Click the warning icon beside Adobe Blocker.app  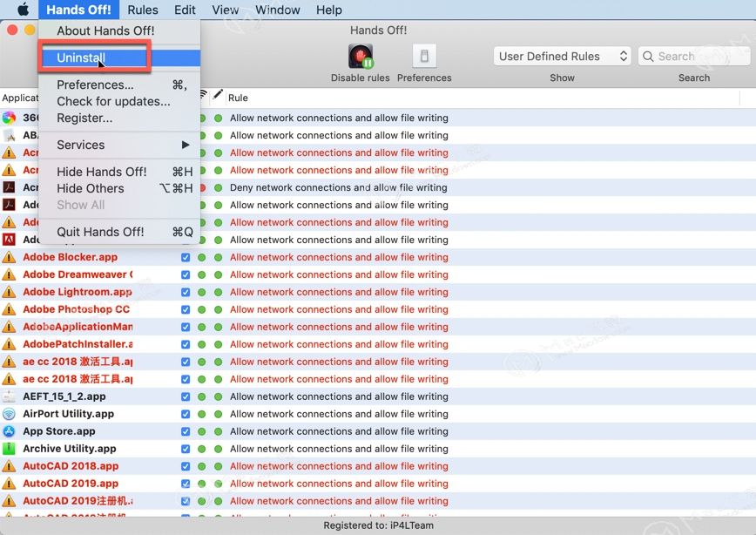point(9,257)
